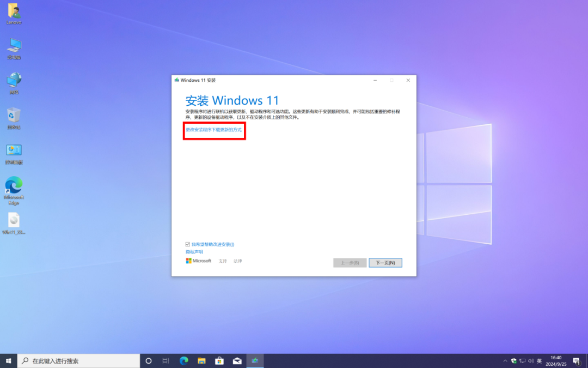Open the Mail app in taskbar
Image resolution: width=588 pixels, height=368 pixels.
237,361
